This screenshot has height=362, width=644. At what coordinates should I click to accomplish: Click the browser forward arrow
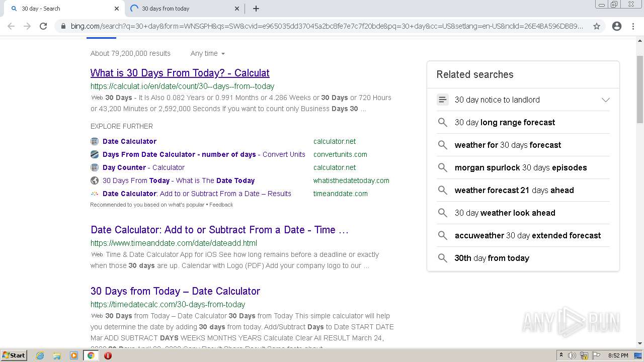[27, 26]
